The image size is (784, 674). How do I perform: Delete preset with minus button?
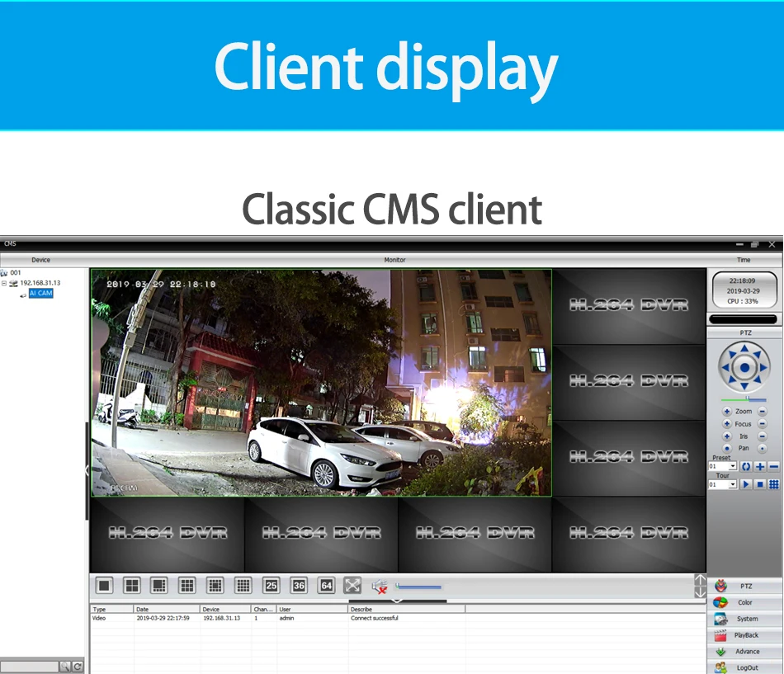pos(774,466)
